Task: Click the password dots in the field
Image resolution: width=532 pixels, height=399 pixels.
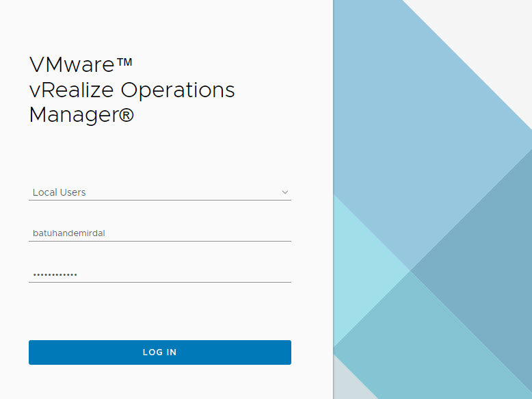Action: coord(55,275)
